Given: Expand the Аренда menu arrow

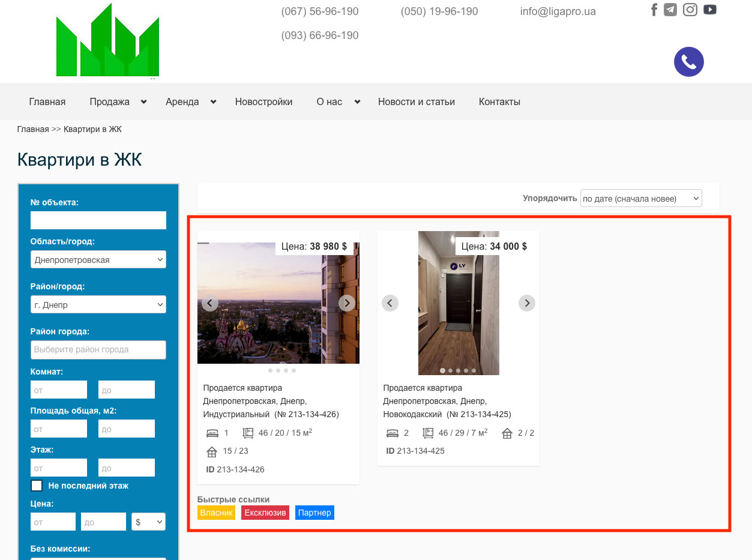Looking at the screenshot, I should click(213, 102).
